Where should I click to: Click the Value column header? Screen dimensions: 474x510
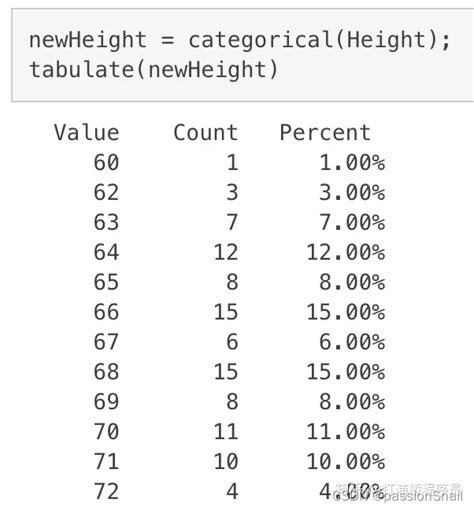(87, 132)
